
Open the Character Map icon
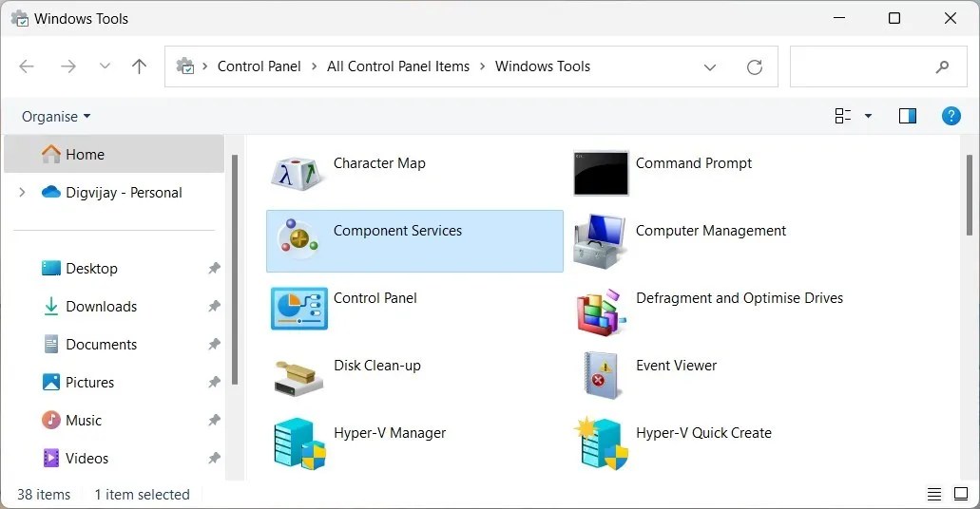(298, 174)
